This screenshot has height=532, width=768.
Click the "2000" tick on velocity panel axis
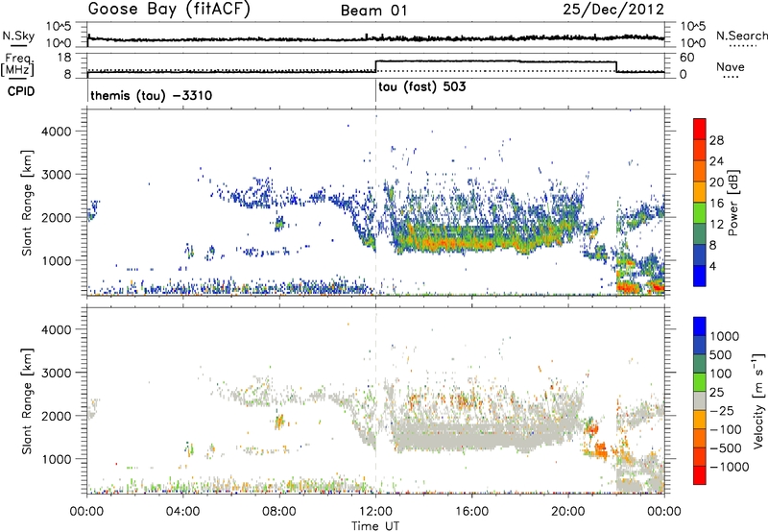56,416
